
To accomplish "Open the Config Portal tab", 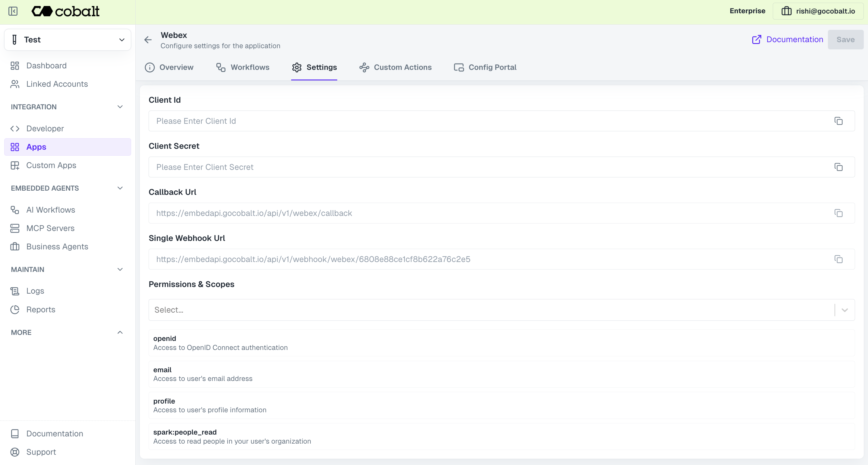I will pyautogui.click(x=485, y=67).
